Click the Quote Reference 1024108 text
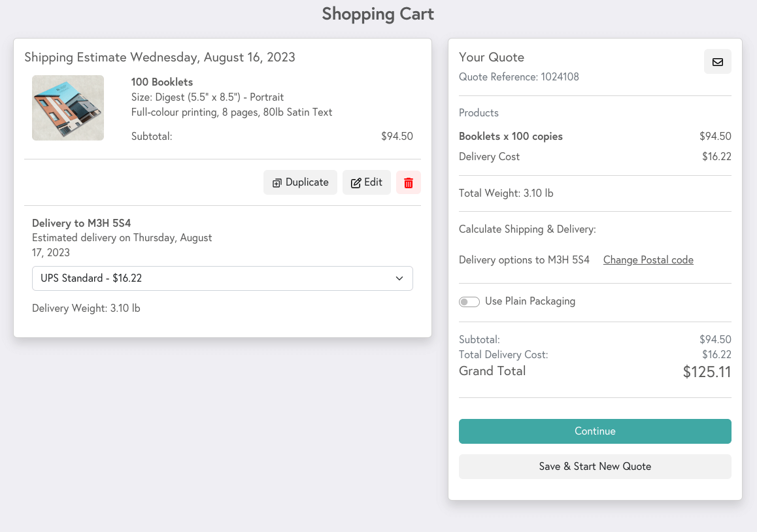 (518, 77)
